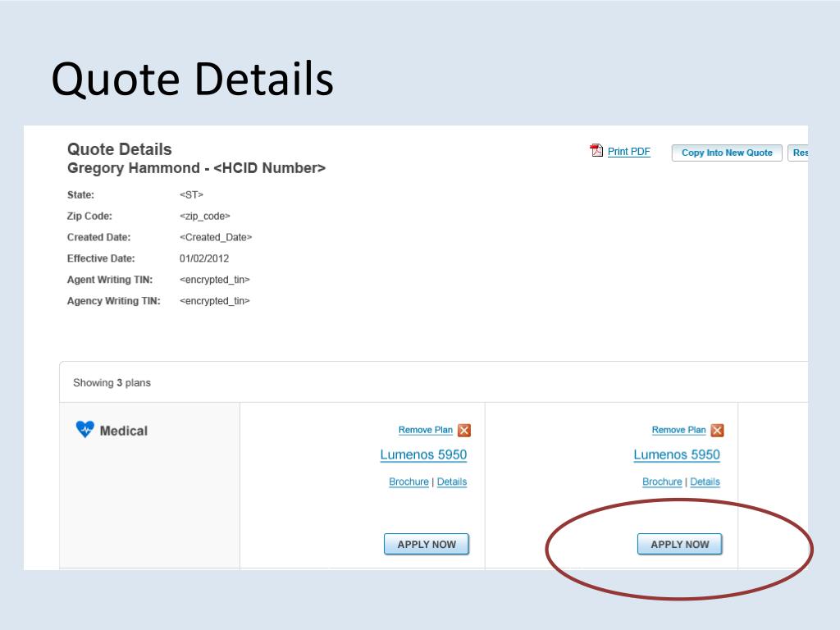The height and width of the screenshot is (630, 840).
Task: Click the red X icon for second Lumenos plan
Action: 717,430
